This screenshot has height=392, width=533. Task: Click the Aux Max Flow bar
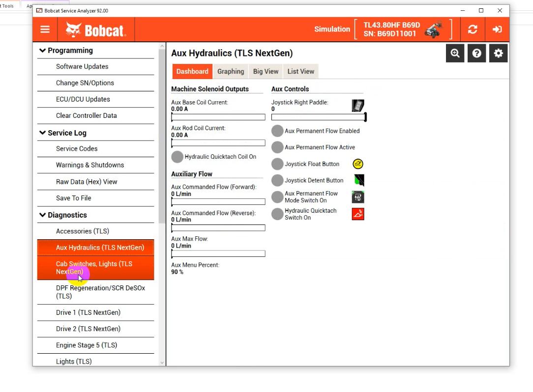(x=218, y=254)
